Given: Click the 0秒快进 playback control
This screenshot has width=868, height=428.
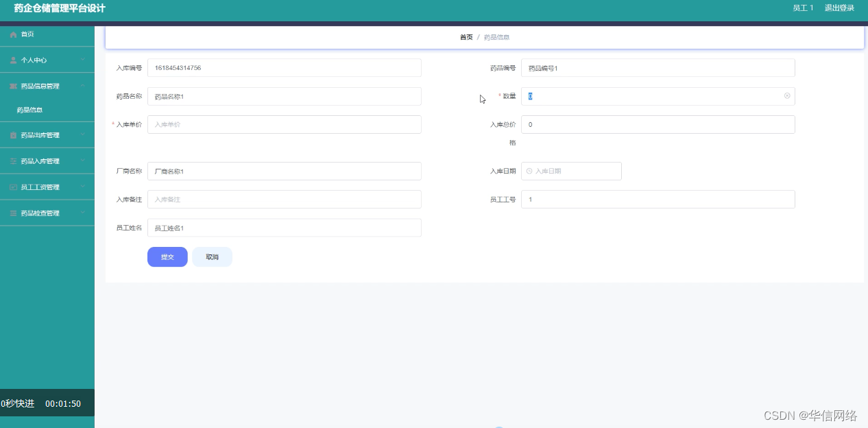Looking at the screenshot, I should click(19, 403).
